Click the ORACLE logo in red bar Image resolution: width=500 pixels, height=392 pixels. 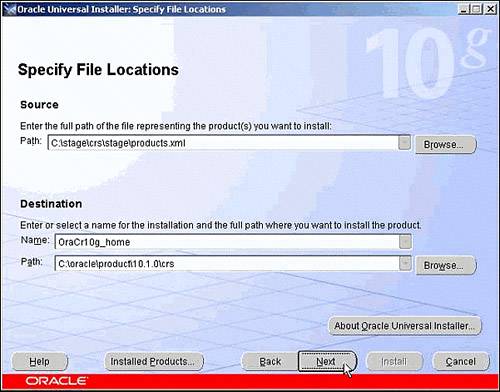point(57,381)
